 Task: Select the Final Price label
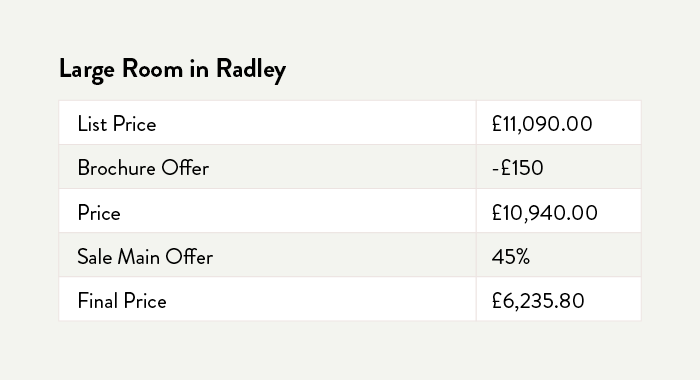coord(122,301)
